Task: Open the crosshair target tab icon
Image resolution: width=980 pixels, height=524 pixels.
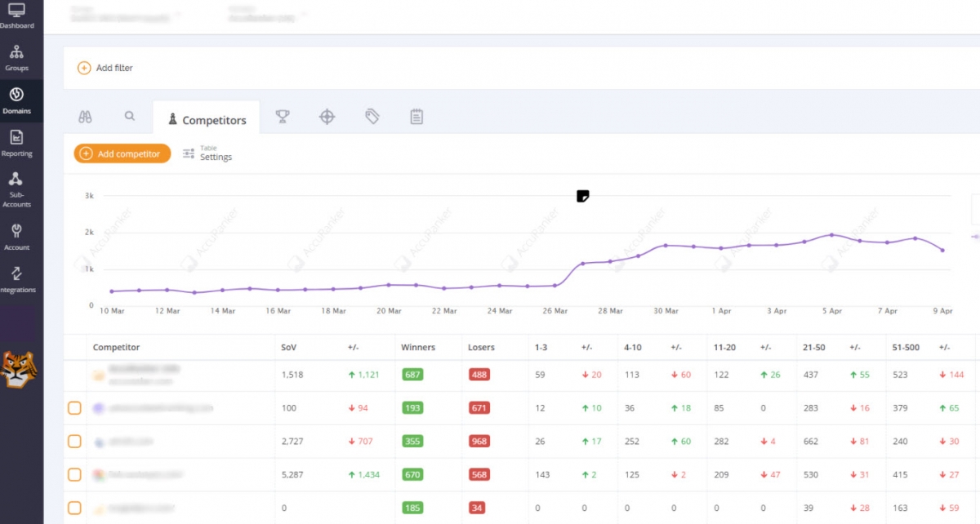Action: click(327, 117)
